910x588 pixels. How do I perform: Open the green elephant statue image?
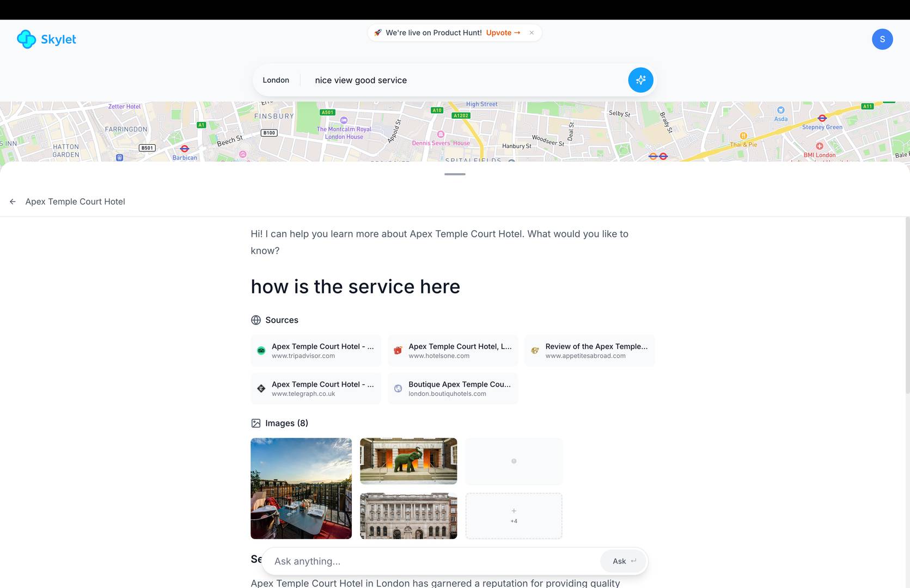click(x=408, y=461)
